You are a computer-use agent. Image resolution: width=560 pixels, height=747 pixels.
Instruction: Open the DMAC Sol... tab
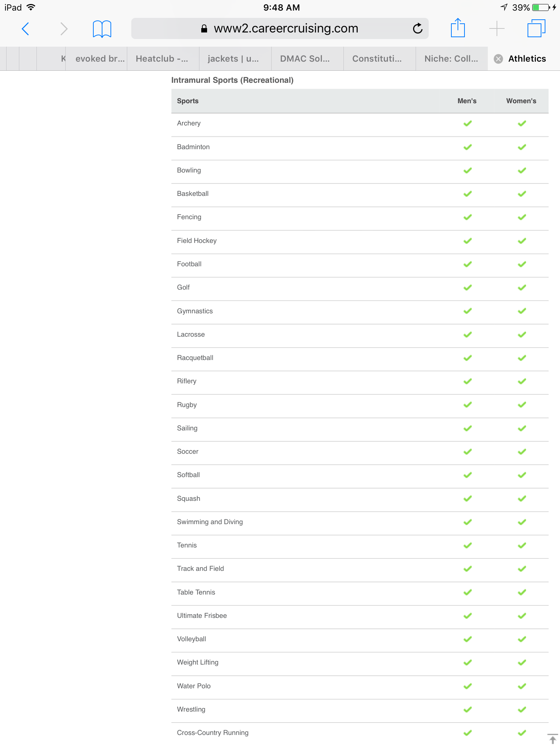(305, 59)
